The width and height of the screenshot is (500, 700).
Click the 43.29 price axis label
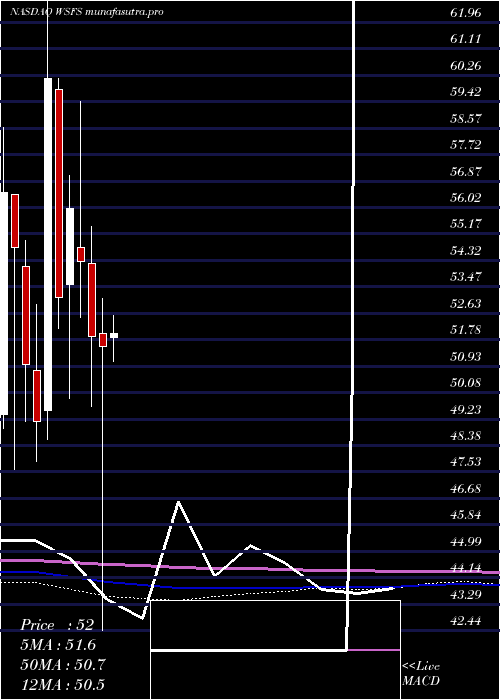tap(466, 594)
